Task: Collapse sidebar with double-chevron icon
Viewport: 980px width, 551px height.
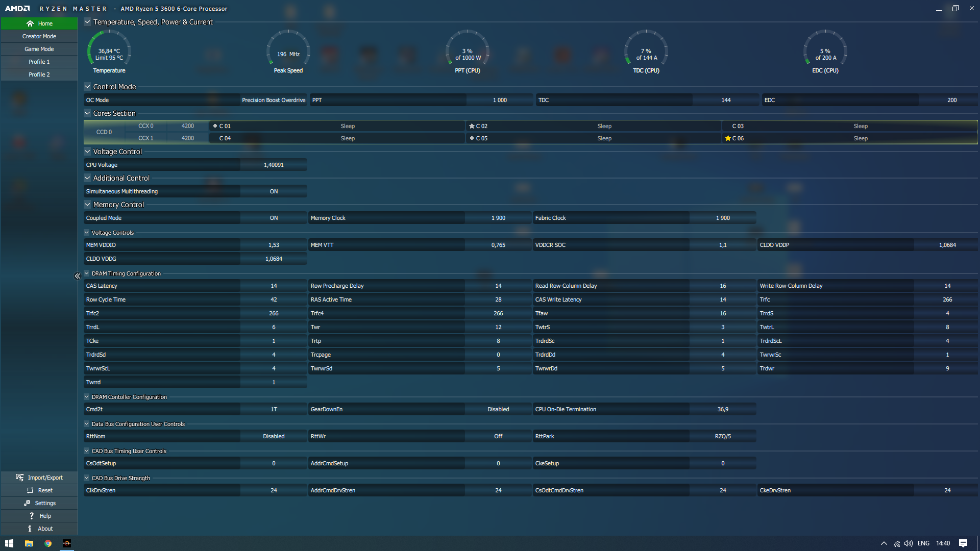Action: [x=78, y=276]
